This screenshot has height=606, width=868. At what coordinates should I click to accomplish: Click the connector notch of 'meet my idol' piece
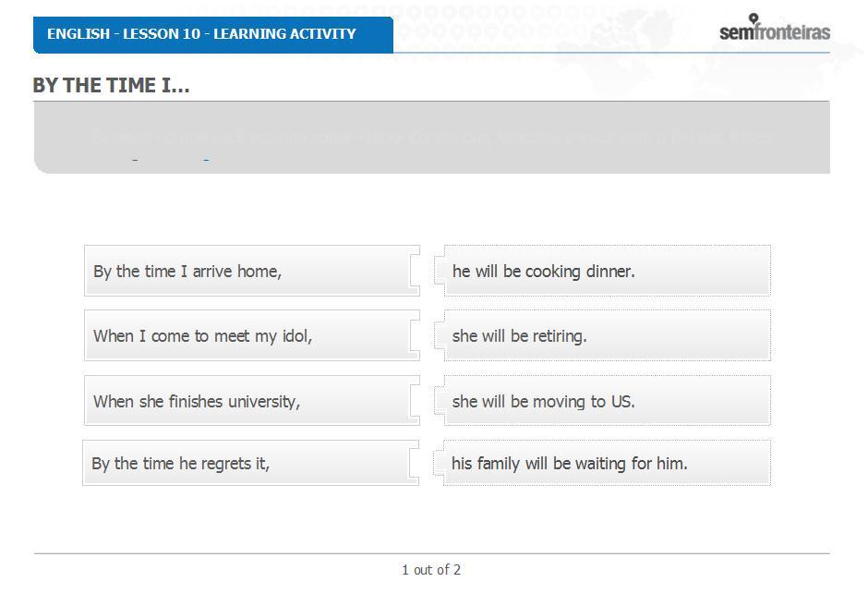point(414,335)
